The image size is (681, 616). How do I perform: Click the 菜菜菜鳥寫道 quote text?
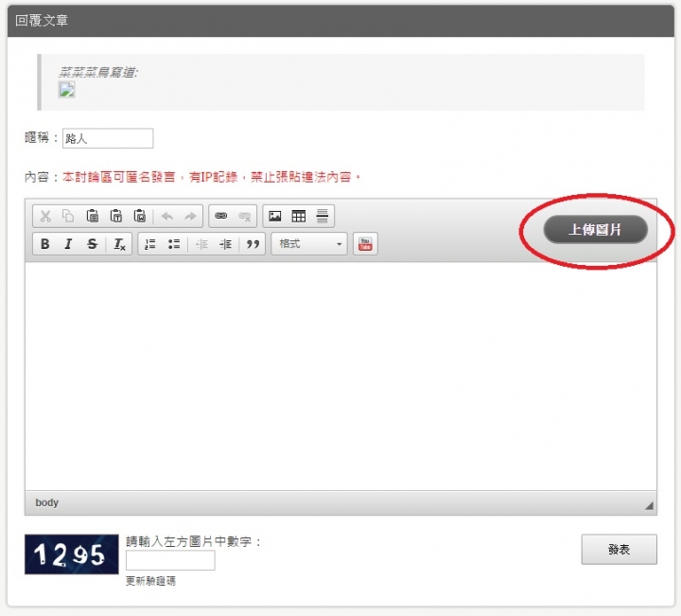coord(98,72)
